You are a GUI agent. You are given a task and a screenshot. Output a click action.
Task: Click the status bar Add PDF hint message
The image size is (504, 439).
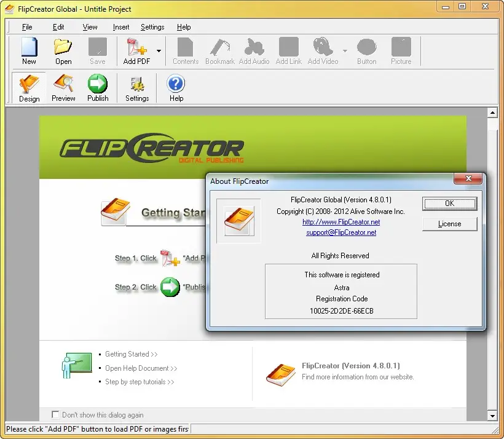98,429
